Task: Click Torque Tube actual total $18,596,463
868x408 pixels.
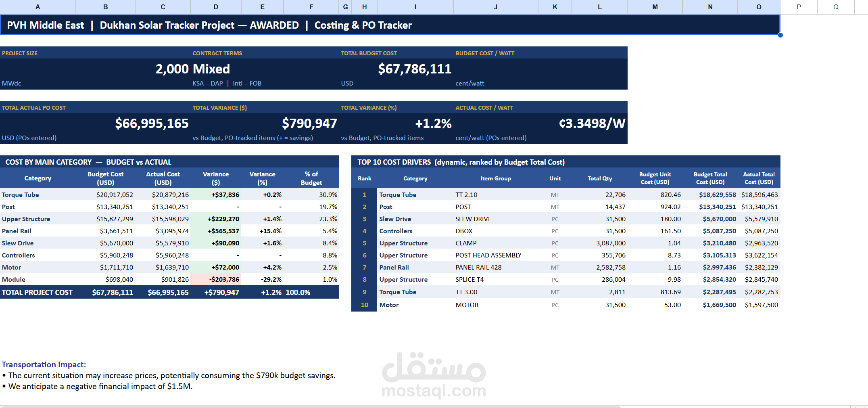Action: pyautogui.click(x=759, y=195)
